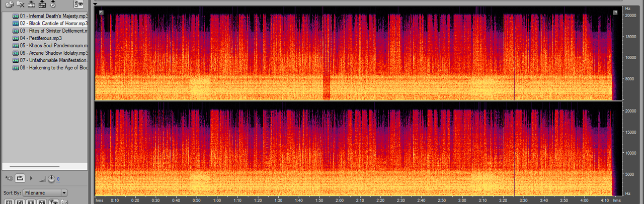Click the Import File folder icon
This screenshot has height=204, width=644.
click(x=10, y=4)
